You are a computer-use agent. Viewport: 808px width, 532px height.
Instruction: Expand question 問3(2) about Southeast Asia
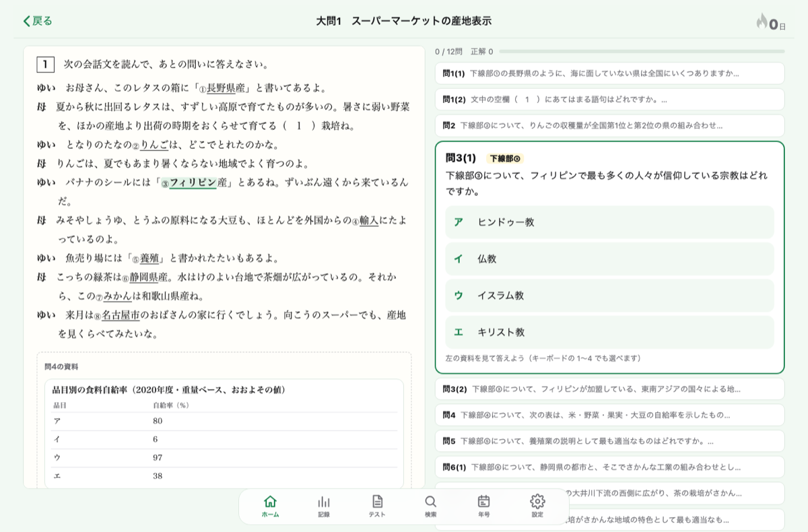tap(609, 389)
